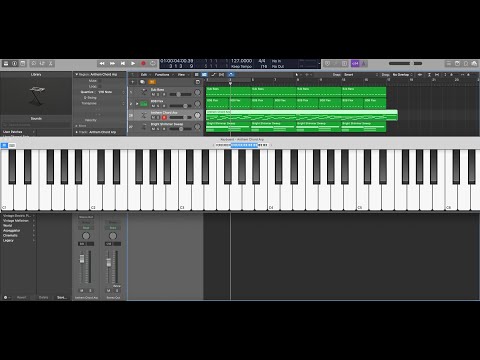480x360 pixels.
Task: Adjust Bright Shimmer Sweep track volume slider
Action: click(x=180, y=129)
